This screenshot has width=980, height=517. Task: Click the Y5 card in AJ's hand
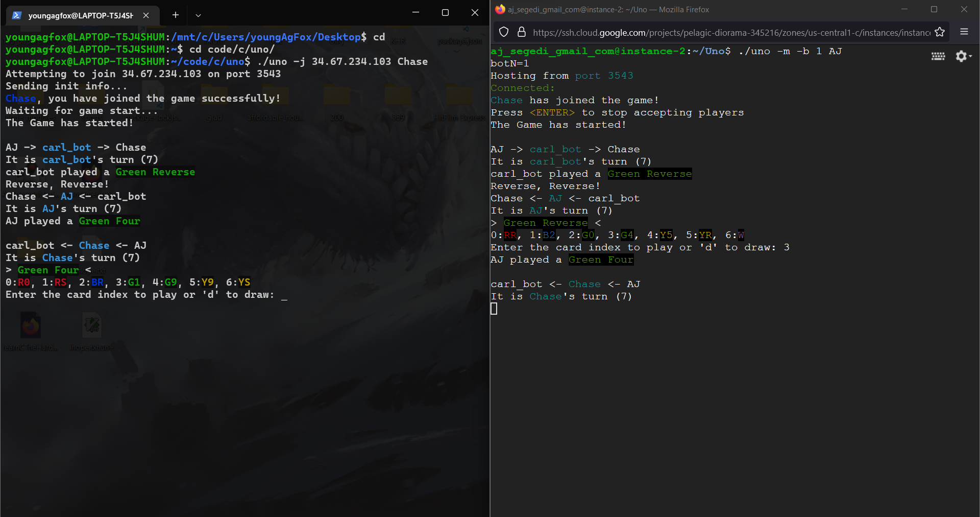pos(666,235)
